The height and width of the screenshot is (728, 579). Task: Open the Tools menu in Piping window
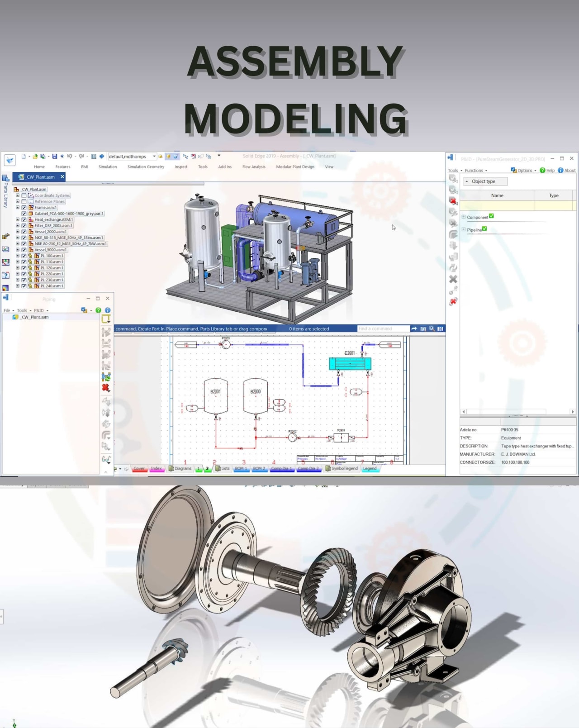pos(24,310)
